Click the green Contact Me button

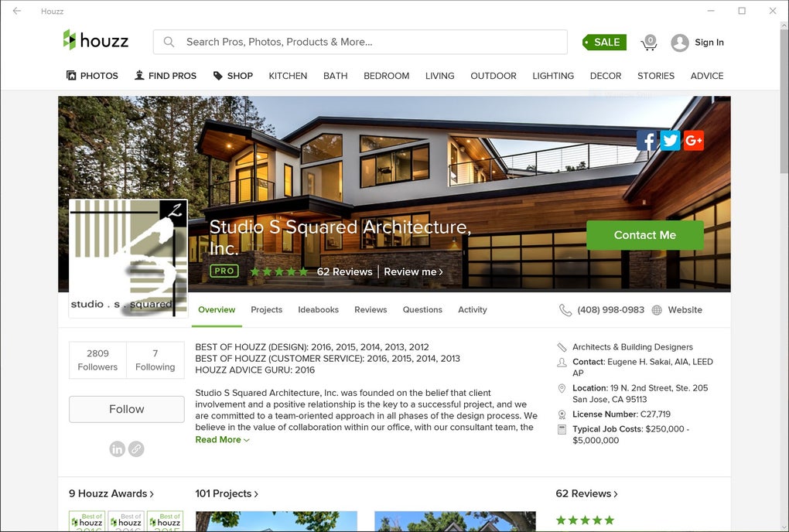pyautogui.click(x=644, y=235)
